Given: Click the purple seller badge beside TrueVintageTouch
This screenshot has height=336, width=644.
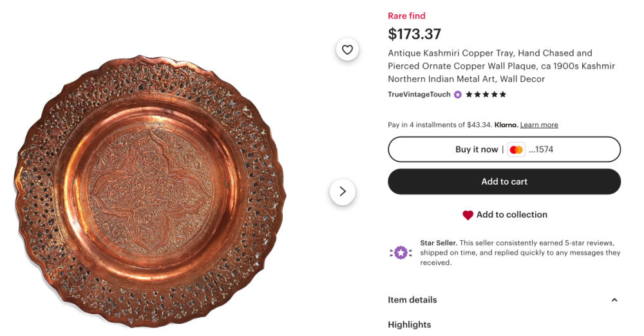Looking at the screenshot, I should tap(457, 95).
